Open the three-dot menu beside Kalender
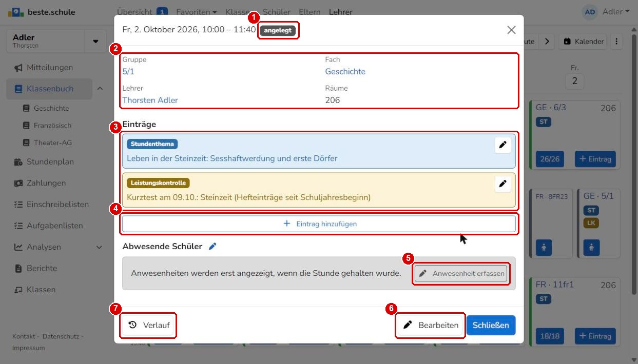638x364 pixels. [616, 42]
